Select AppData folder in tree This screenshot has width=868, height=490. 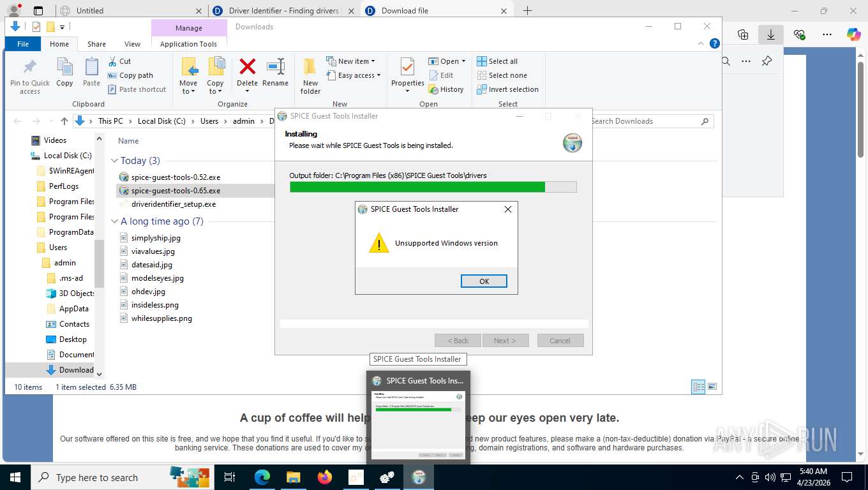click(x=73, y=309)
